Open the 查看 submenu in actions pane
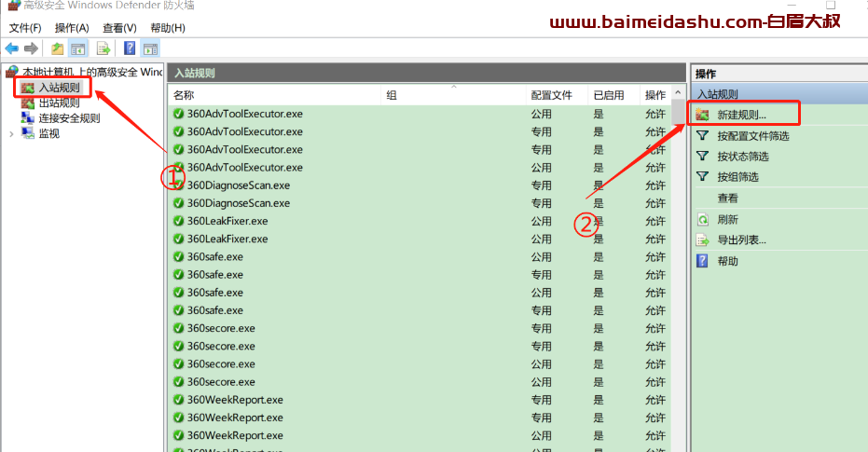 (727, 199)
